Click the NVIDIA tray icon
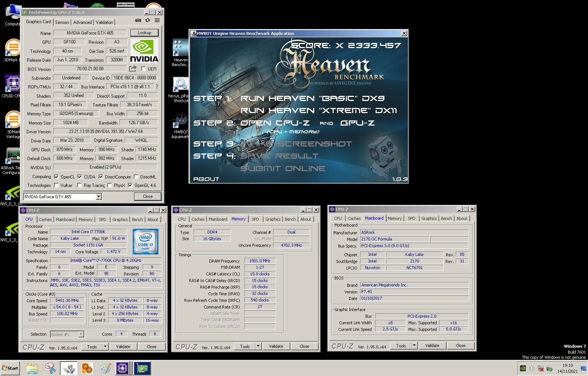588x376 pixels. tap(523, 368)
